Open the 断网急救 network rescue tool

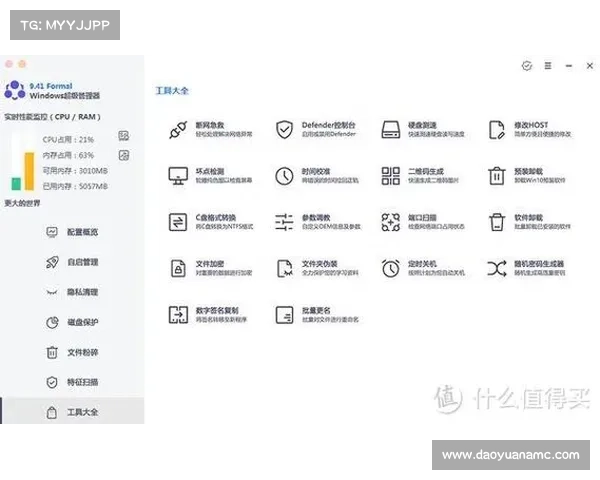tap(210, 129)
